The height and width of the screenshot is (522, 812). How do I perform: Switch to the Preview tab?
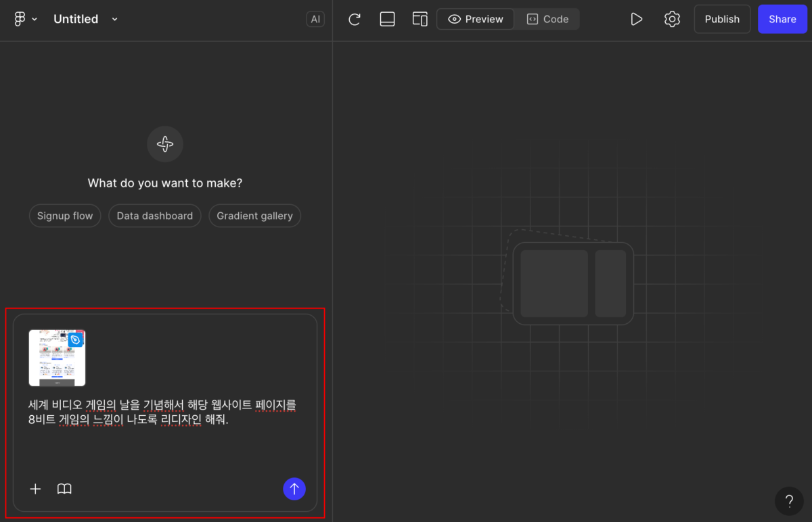click(475, 19)
